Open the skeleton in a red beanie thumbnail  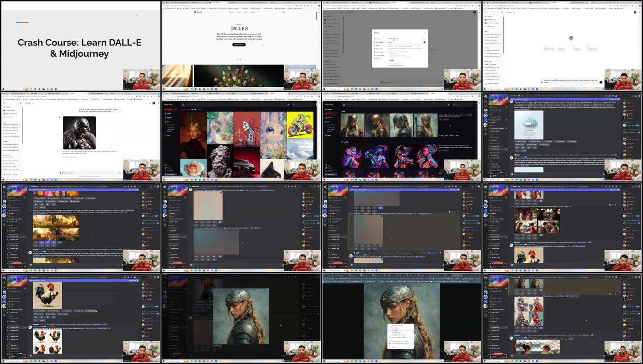(x=247, y=129)
